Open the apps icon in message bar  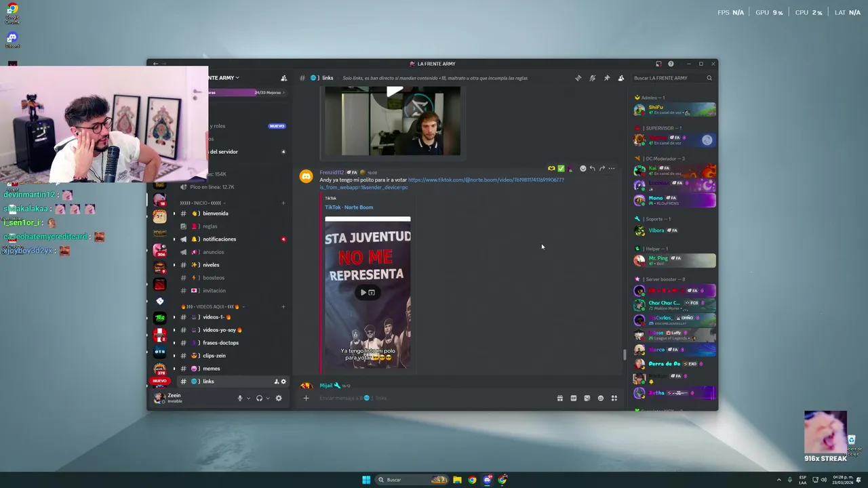614,398
